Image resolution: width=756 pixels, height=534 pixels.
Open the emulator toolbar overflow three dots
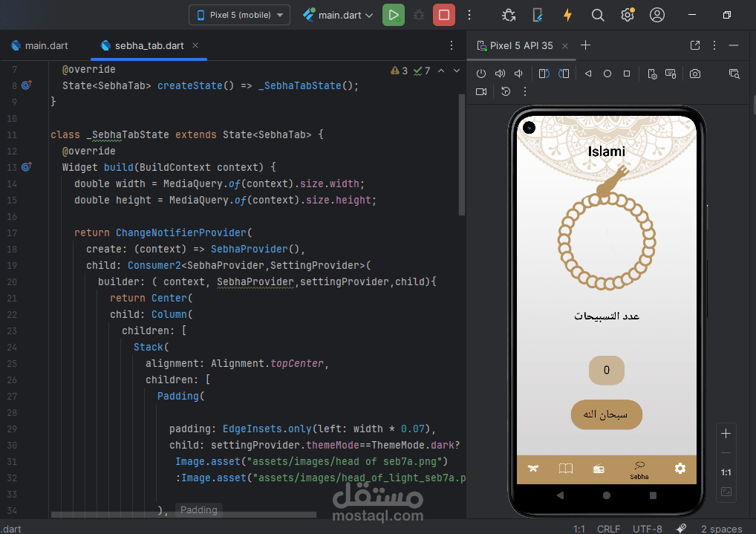(x=525, y=91)
